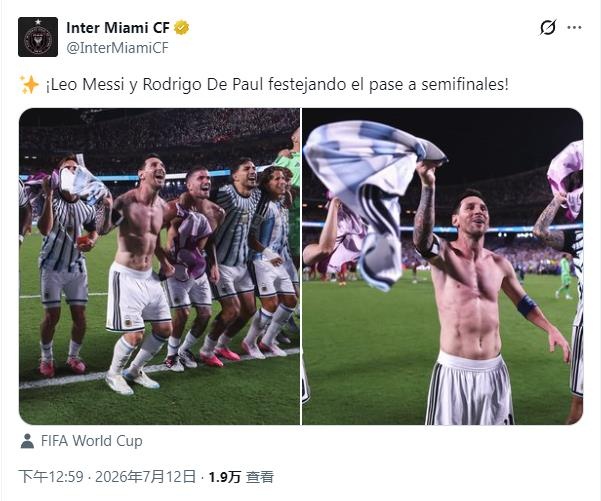This screenshot has height=501, width=601.
Task: Open left photo of players celebrating
Action: point(159,266)
